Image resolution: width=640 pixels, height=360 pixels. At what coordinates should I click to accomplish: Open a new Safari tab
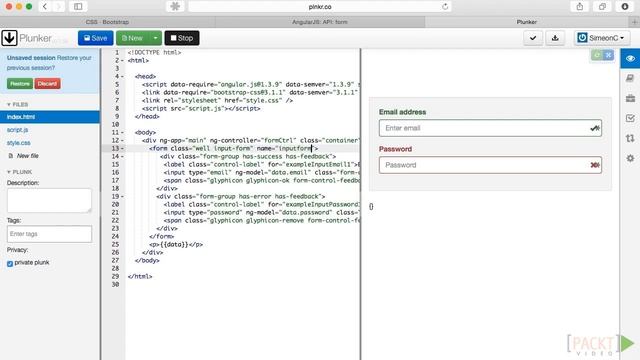(x=634, y=22)
